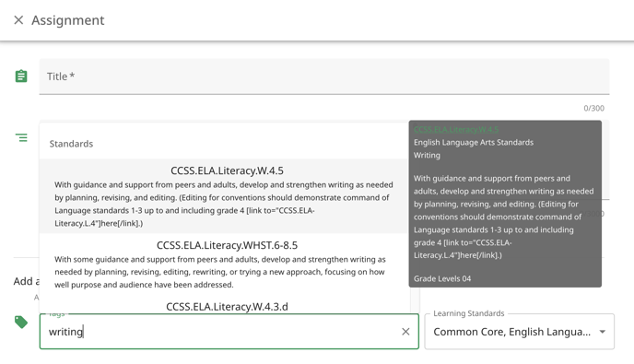
Task: Click English Language Arts Standards tooltip text
Action: [473, 142]
